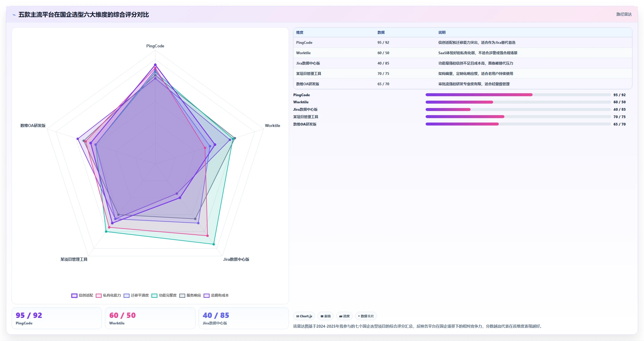The image size is (644, 341).
Task: Toggle 私有化能力 series in the legend
Action: (108, 295)
